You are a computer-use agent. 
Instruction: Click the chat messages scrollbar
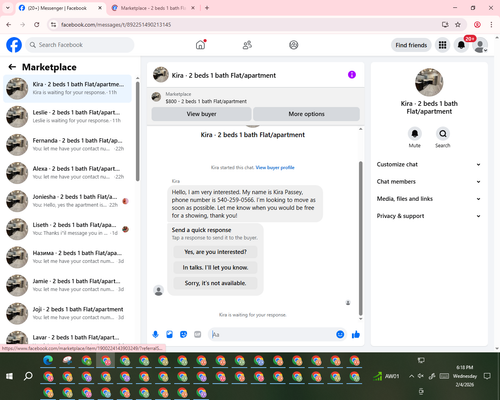[x=360, y=238]
